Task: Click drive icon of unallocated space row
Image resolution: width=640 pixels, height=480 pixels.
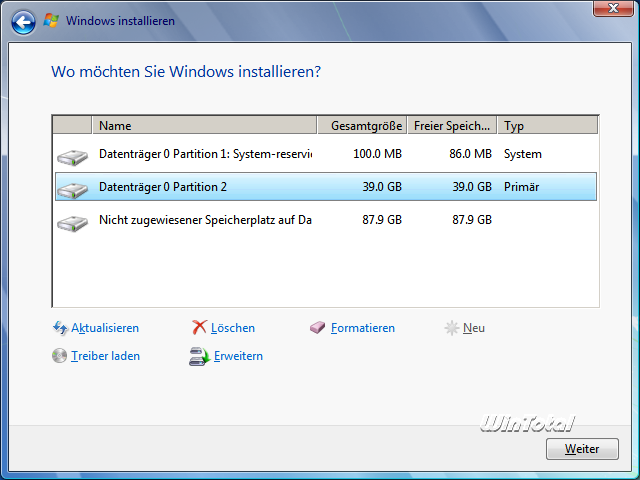Action: tap(72, 222)
